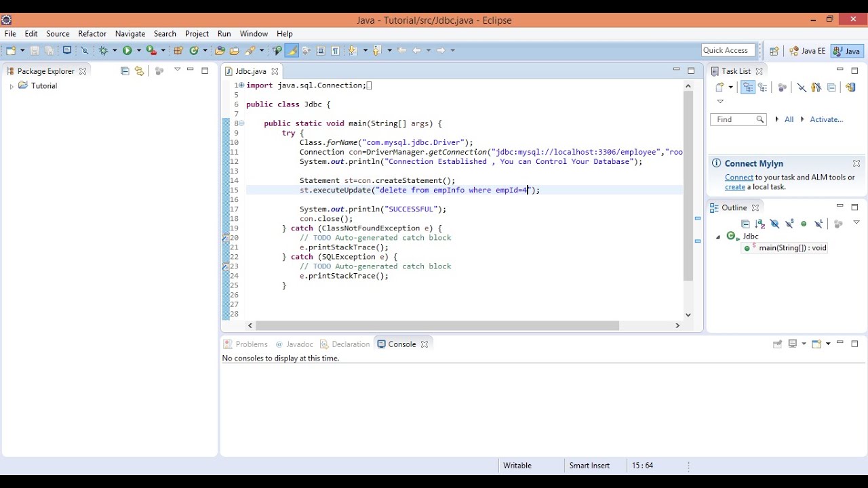This screenshot has width=868, height=488.
Task: Expand the Tutorial project tree
Action: (x=12, y=86)
